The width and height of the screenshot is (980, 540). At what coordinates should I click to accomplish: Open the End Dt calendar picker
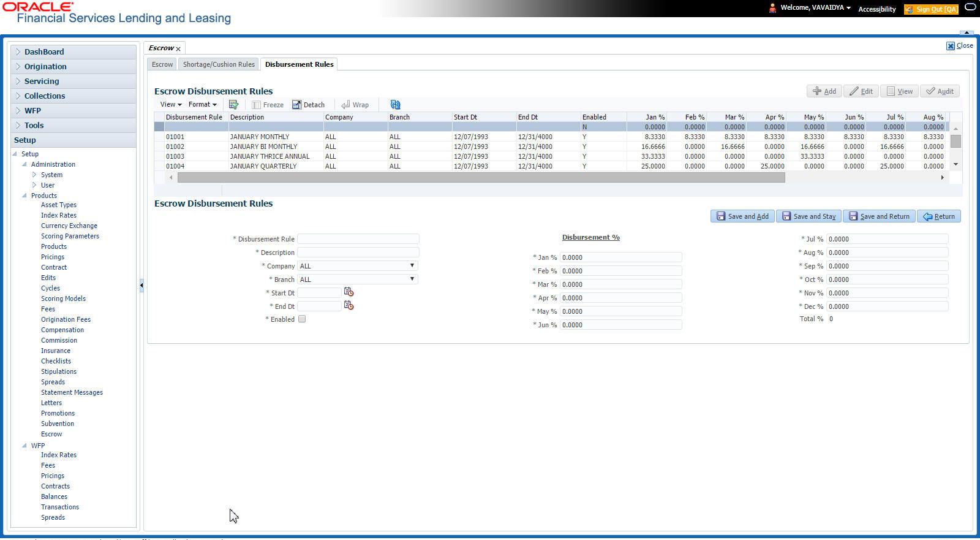pos(349,305)
